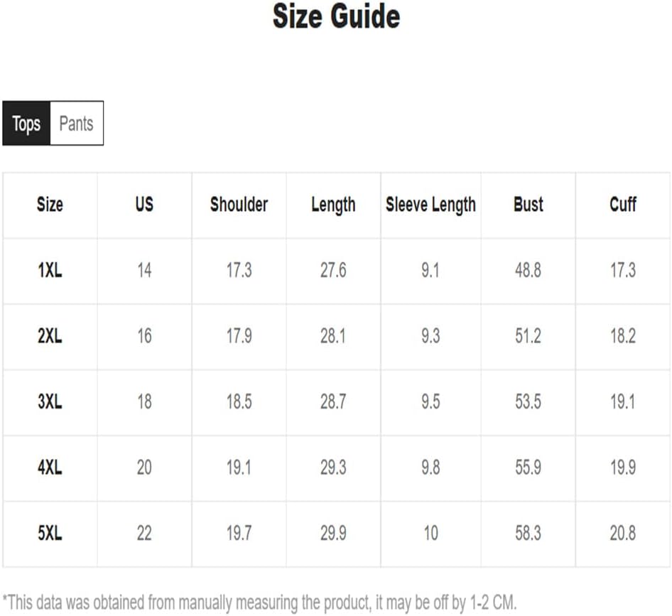This screenshot has height=616, width=672.
Task: Click the manual measurement disclaimer note
Action: [260, 603]
